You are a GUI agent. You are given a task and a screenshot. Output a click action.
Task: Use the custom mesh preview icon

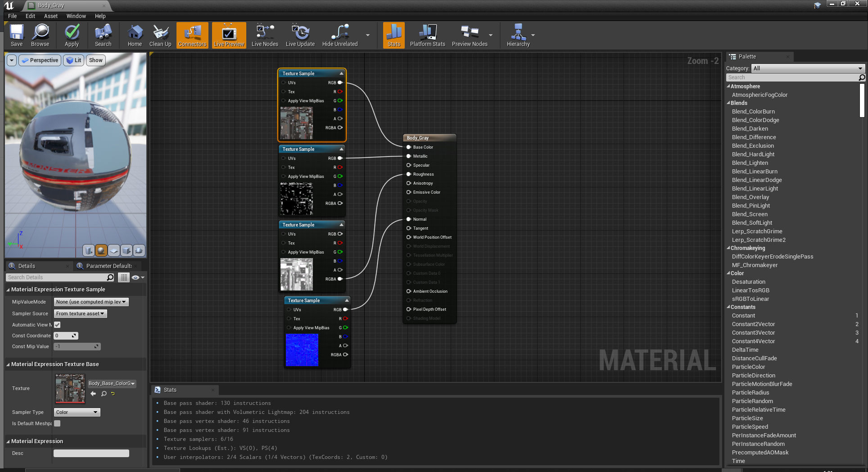(x=139, y=250)
